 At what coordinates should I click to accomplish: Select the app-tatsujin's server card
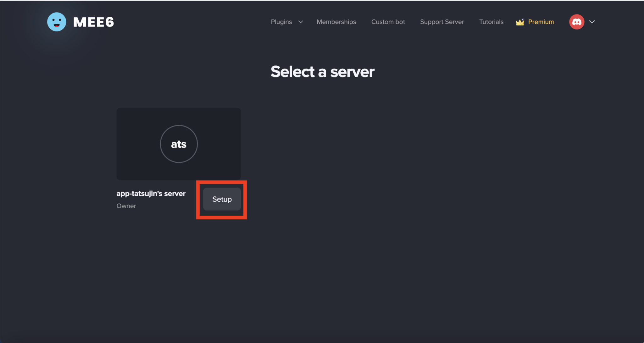click(x=179, y=144)
